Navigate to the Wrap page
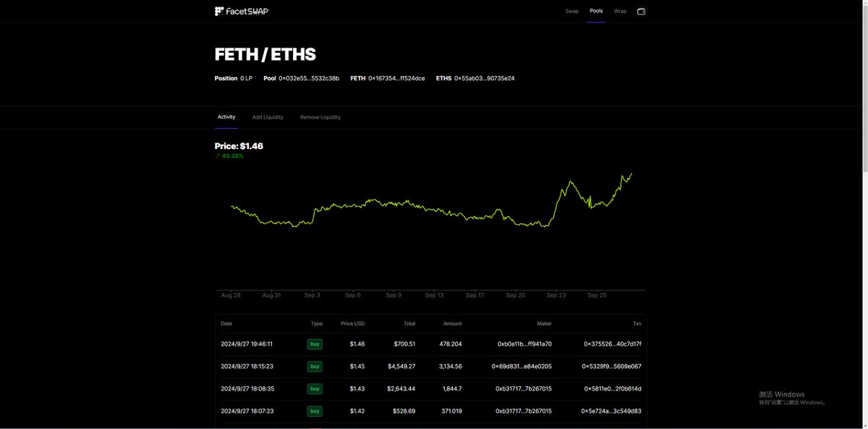 pyautogui.click(x=620, y=12)
